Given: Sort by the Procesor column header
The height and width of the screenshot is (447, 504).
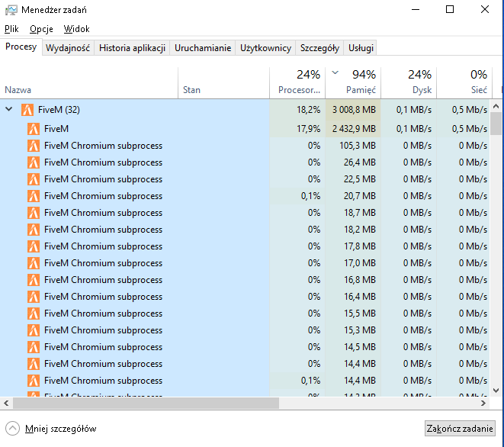Looking at the screenshot, I should [297, 83].
